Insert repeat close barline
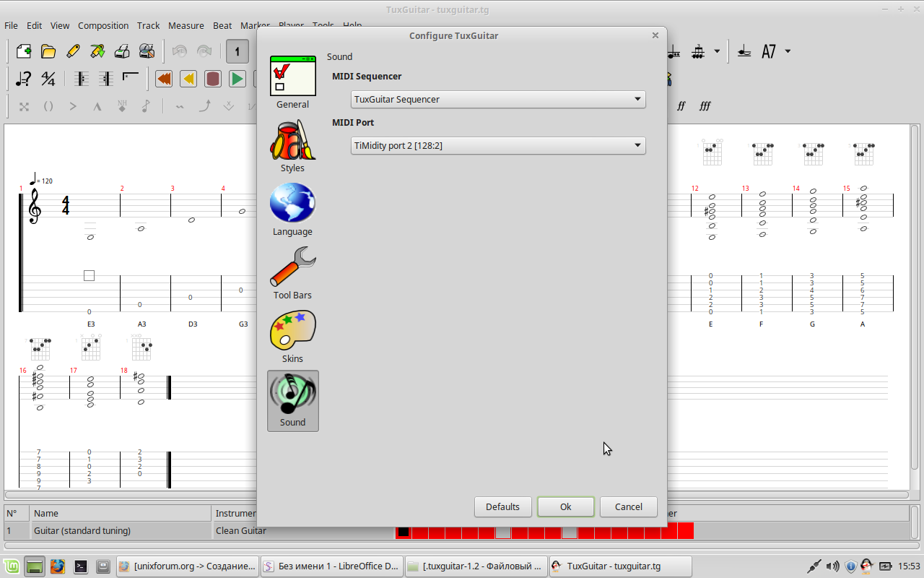This screenshot has height=578, width=924. [106, 79]
